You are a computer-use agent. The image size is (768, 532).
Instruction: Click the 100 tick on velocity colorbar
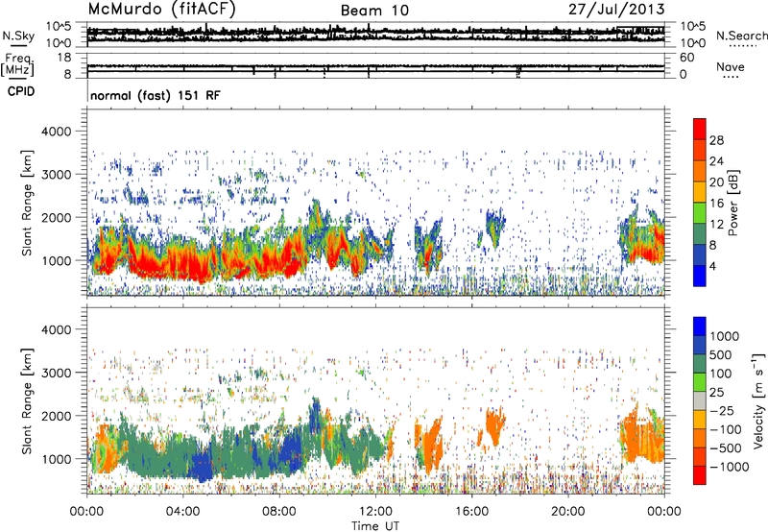[721, 374]
